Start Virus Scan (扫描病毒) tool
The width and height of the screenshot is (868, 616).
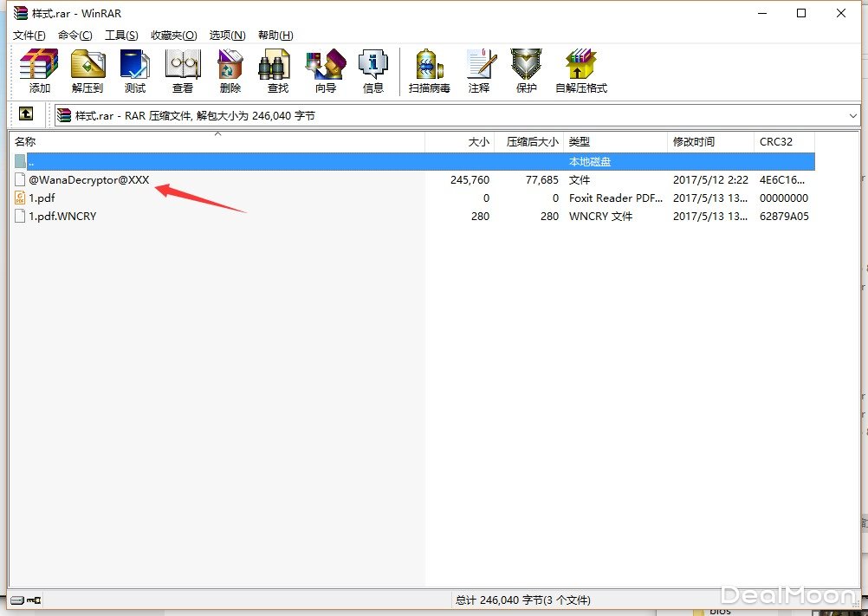point(430,71)
